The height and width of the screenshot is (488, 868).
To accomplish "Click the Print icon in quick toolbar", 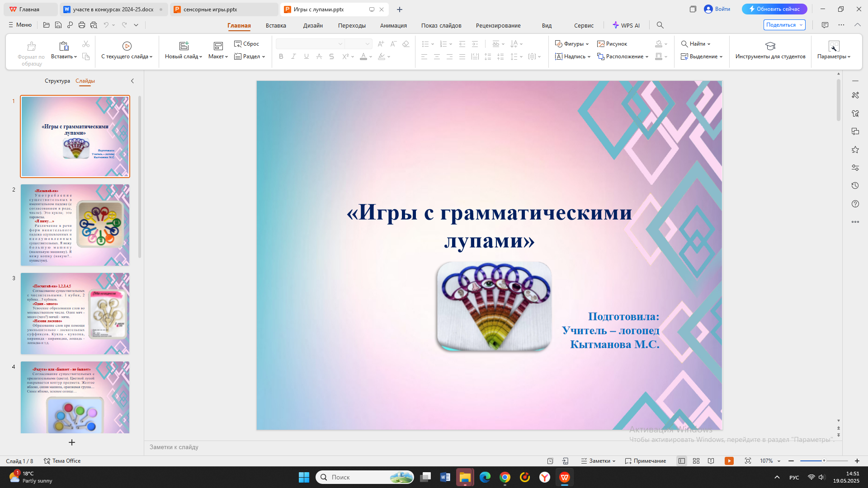I will (82, 25).
